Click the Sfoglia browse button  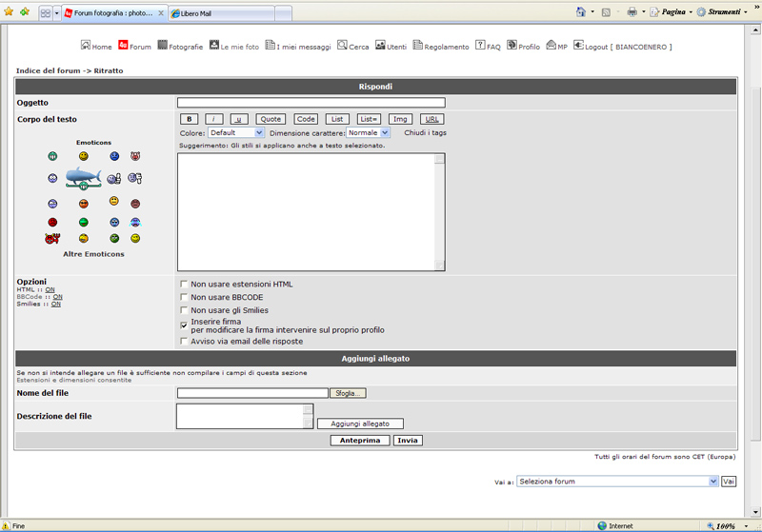pyautogui.click(x=349, y=393)
